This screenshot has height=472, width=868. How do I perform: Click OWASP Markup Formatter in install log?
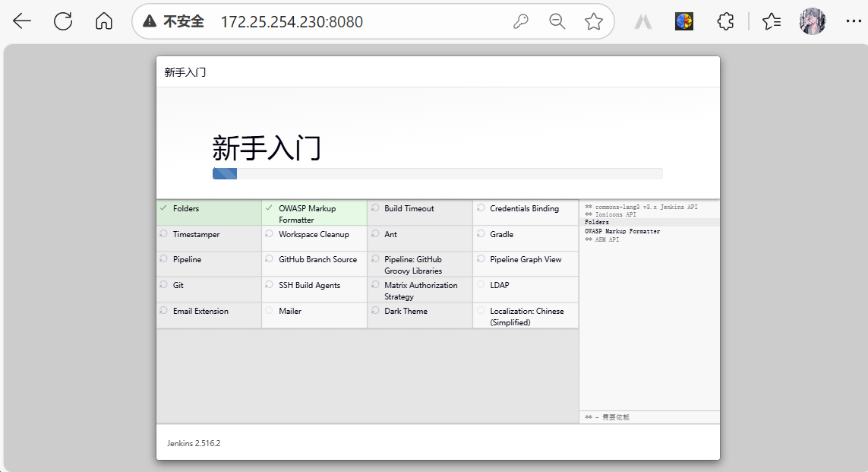click(x=622, y=231)
